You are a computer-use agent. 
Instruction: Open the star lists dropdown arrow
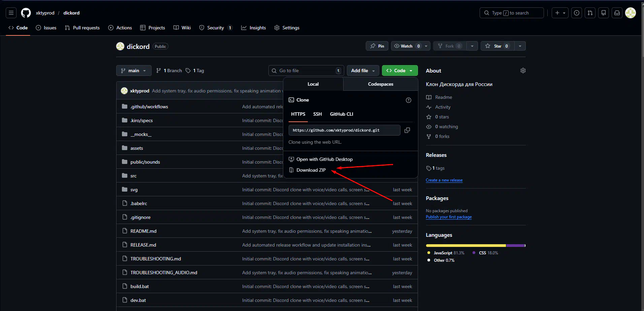coord(520,46)
